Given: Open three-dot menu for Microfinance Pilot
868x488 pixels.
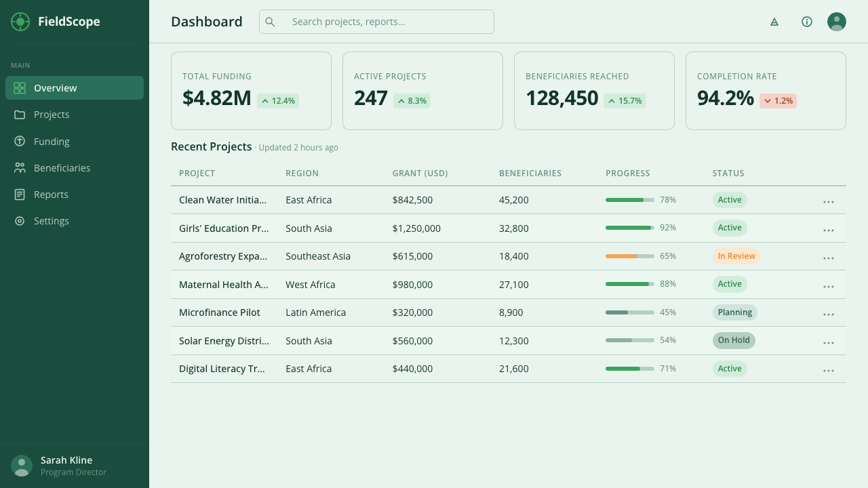Looking at the screenshot, I should 829,314.
